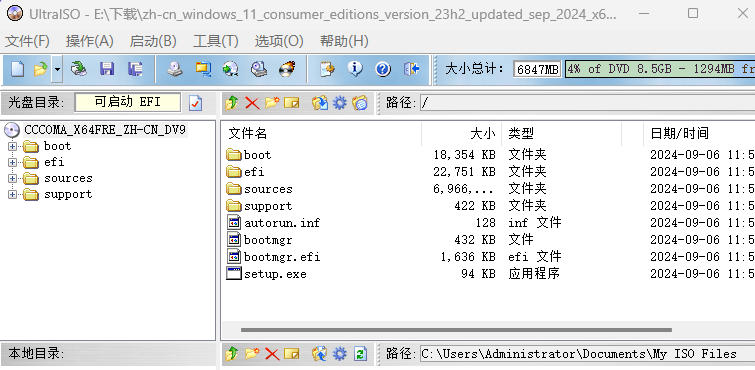This screenshot has width=755, height=370.
Task: Click the disc path field showing /
Action: (587, 103)
